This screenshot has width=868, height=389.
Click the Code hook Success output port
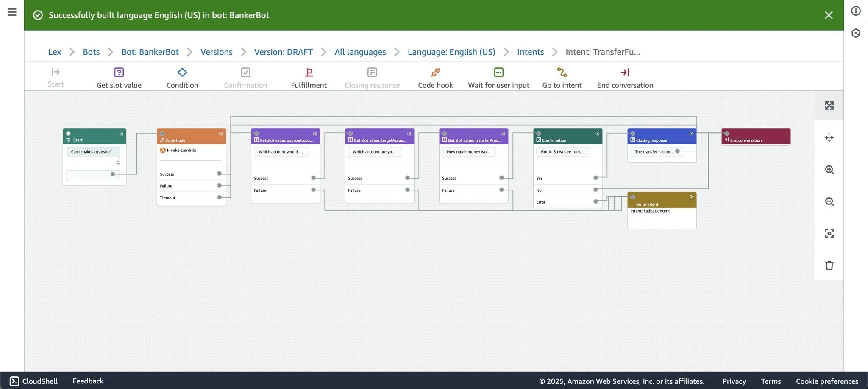click(219, 174)
